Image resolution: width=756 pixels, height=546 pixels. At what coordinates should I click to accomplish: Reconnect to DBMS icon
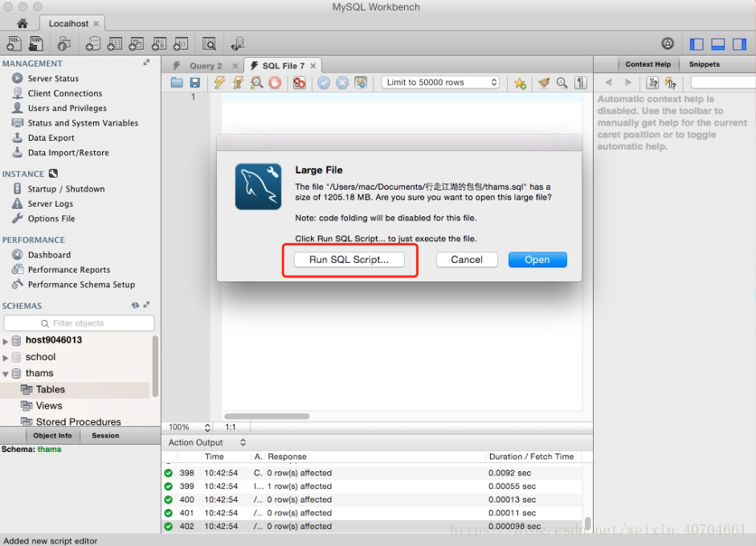tap(238, 44)
